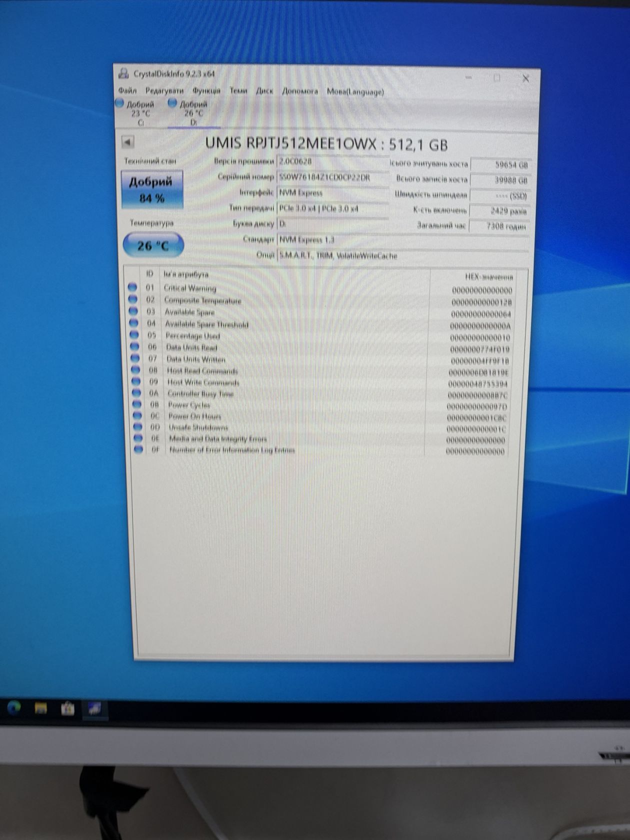Open the Мова(Language) menu
Screen dimensions: 630x840
pos(355,91)
